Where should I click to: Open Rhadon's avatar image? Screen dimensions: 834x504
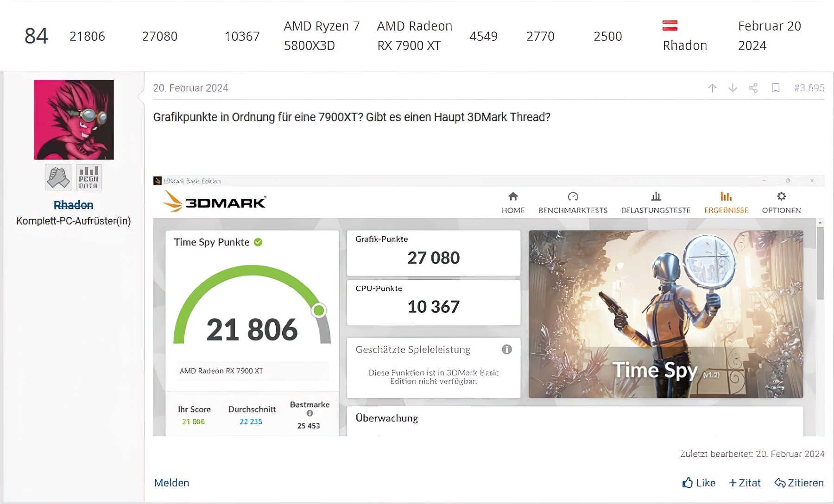pos(74,120)
